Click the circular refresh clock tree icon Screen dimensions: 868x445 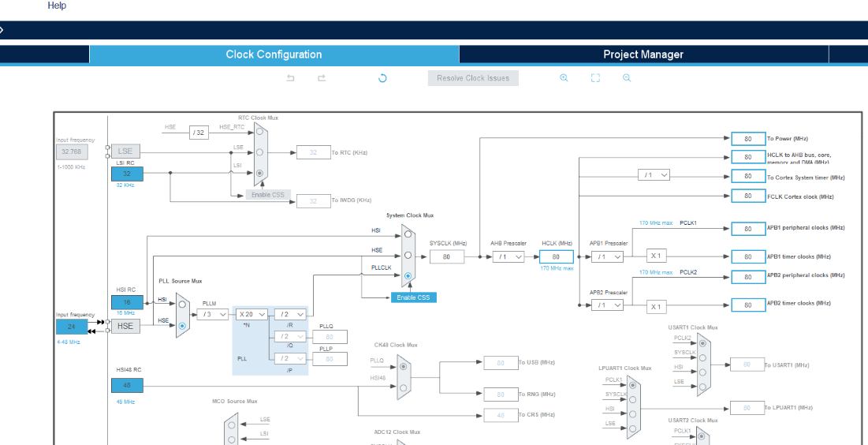coord(382,78)
